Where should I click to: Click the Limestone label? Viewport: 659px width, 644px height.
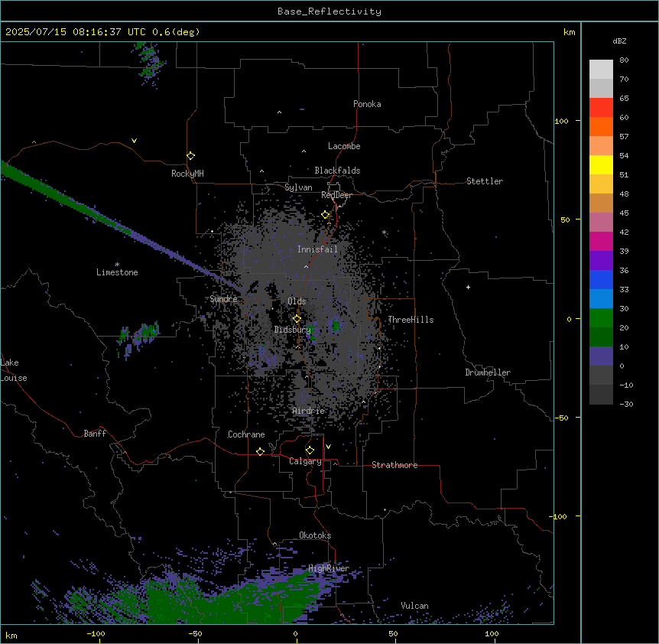pyautogui.click(x=117, y=272)
